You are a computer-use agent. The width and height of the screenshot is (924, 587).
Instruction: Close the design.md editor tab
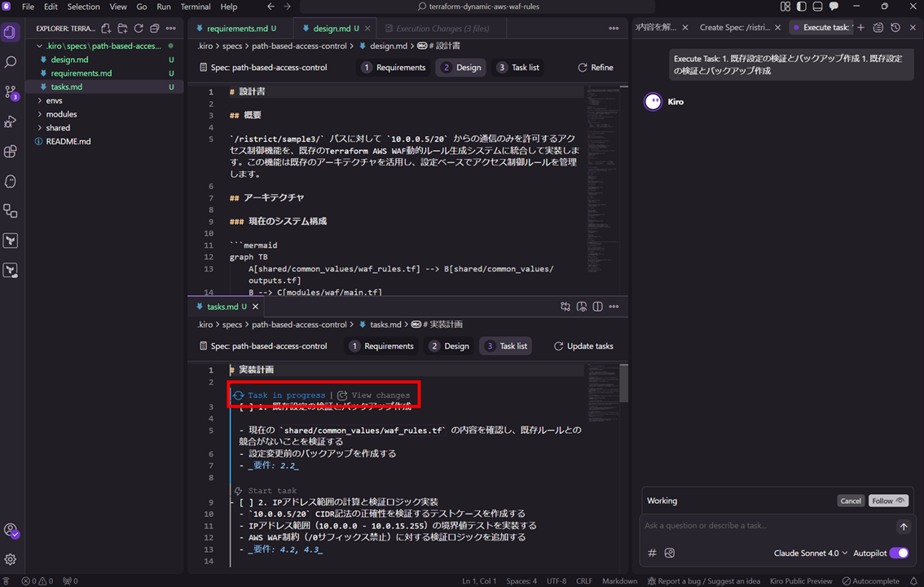pyautogui.click(x=367, y=29)
